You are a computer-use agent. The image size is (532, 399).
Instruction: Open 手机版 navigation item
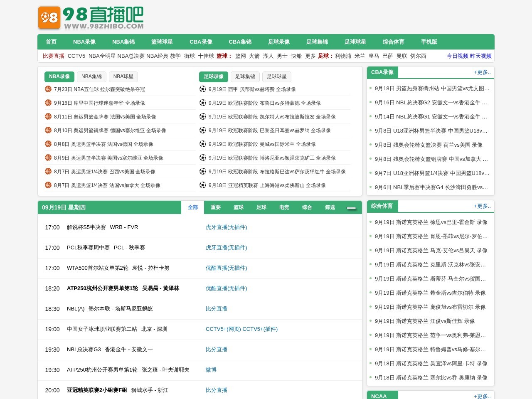click(429, 42)
